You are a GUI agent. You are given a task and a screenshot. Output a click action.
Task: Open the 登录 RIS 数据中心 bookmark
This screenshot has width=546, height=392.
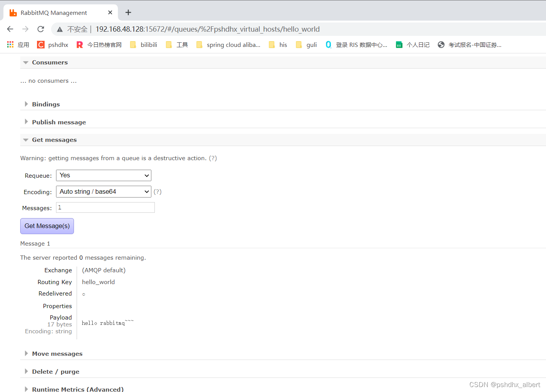(x=356, y=45)
